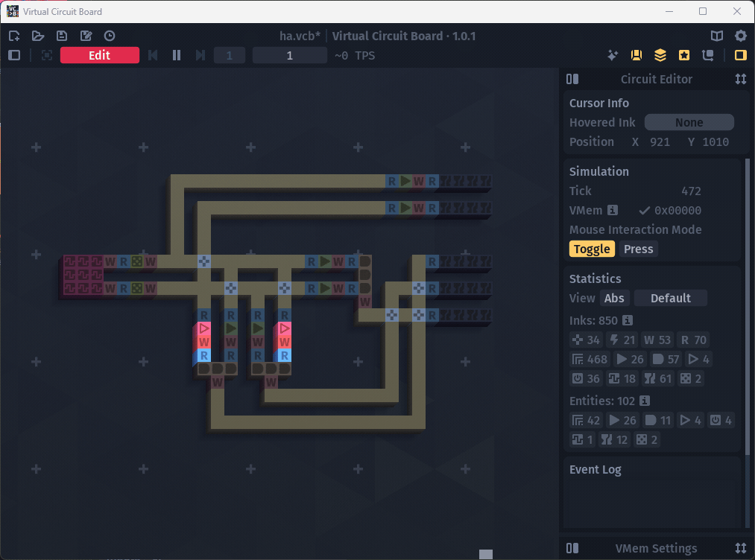Toggle the left sidebar panel icon
Viewport: 755px width, 560px height.
point(14,55)
